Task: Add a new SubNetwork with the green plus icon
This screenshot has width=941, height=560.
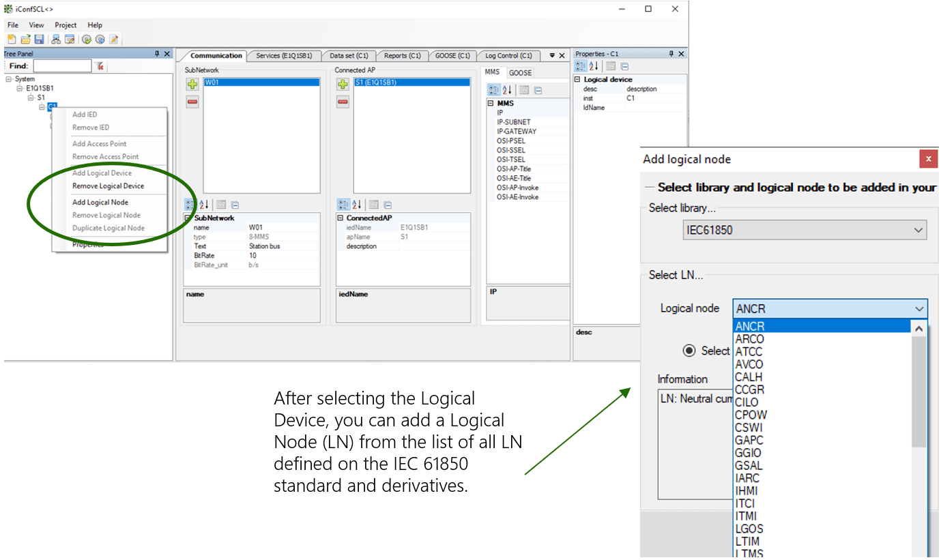Action: (192, 84)
